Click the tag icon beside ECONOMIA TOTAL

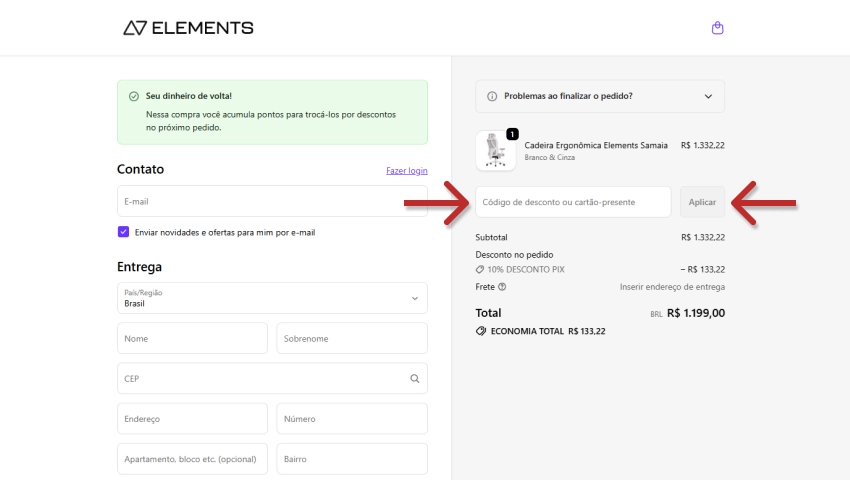(481, 331)
